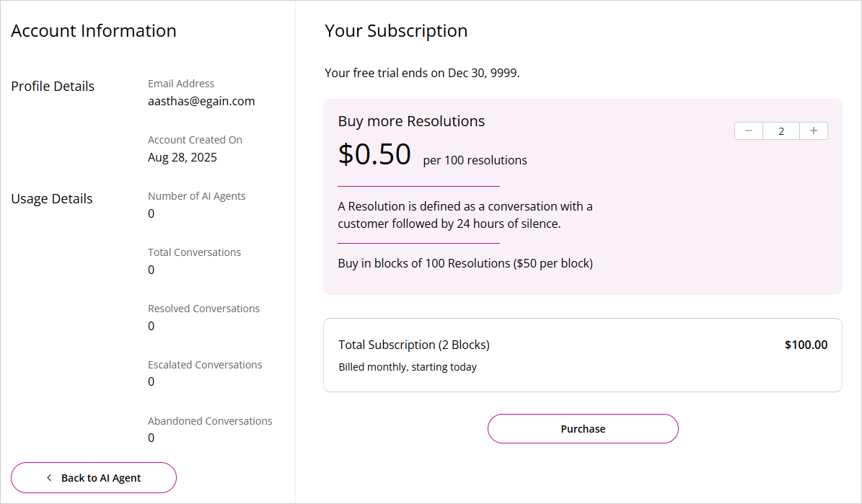
Task: Focus the block quantity field showing 2
Action: tap(781, 131)
